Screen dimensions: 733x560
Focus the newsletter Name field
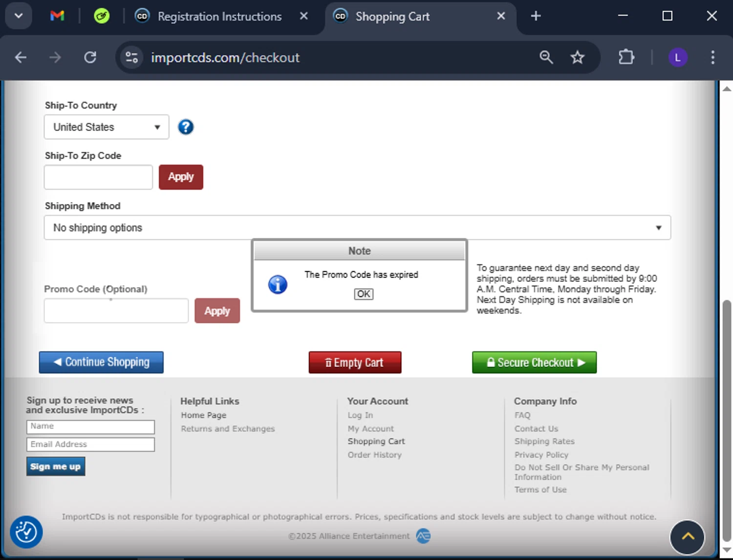click(x=90, y=427)
